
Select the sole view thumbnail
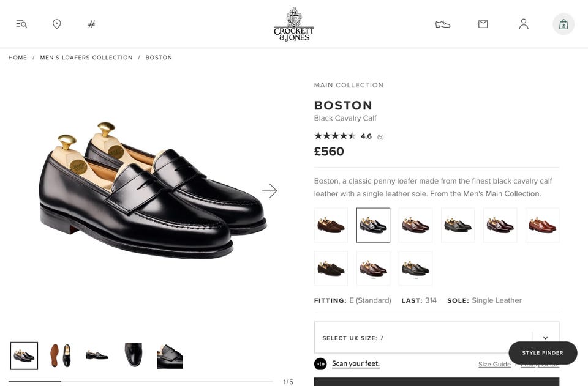pyautogui.click(x=60, y=355)
